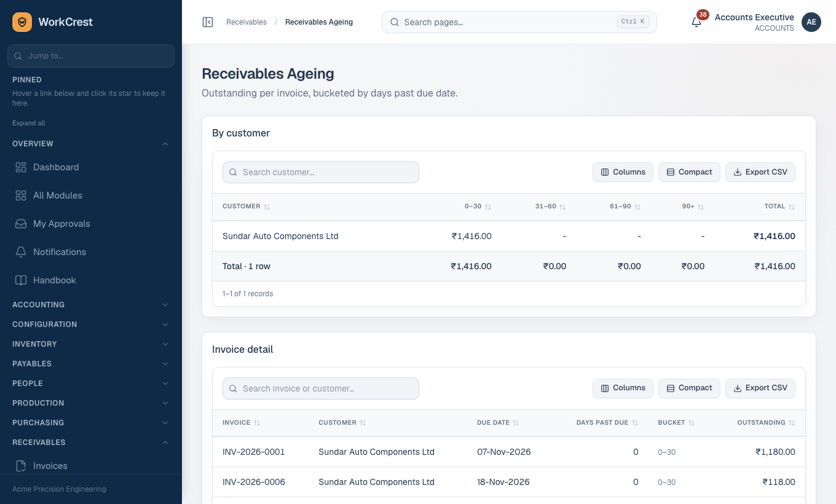Click the All Modules icon in sidebar

[x=21, y=195]
